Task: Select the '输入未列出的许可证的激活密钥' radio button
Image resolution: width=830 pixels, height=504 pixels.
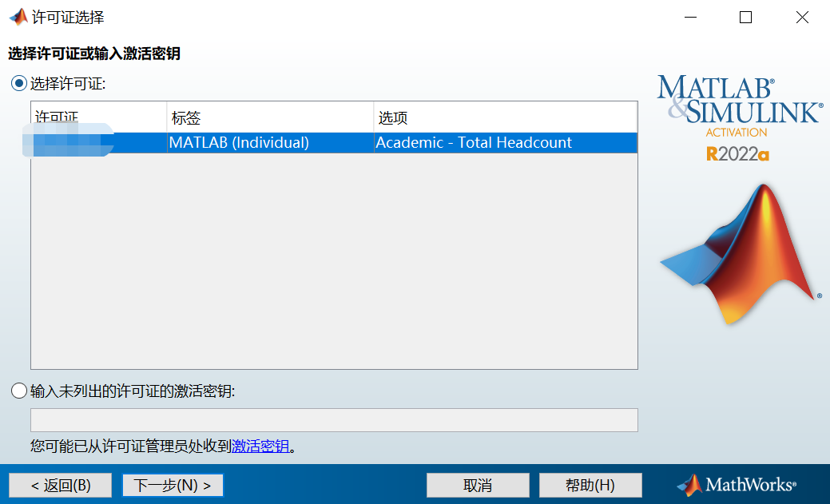Action: (x=19, y=391)
